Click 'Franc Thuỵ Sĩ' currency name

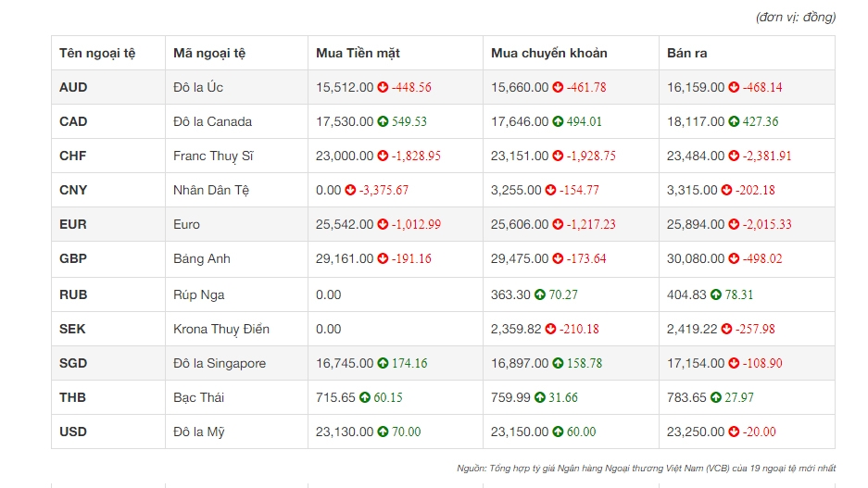pyautogui.click(x=213, y=156)
